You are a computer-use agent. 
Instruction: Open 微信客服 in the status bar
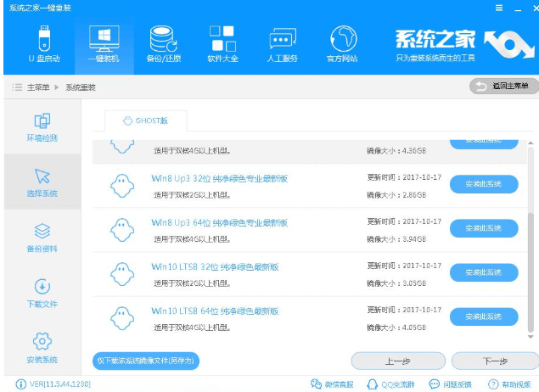click(332, 384)
